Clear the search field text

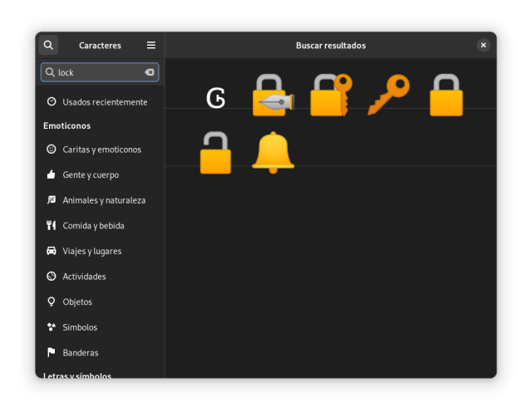pyautogui.click(x=150, y=72)
